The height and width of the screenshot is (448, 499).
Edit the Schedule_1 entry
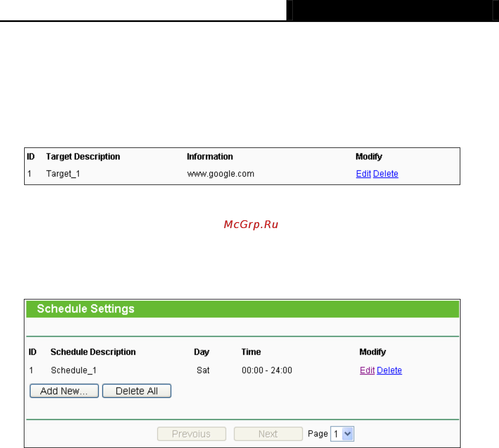coord(367,370)
